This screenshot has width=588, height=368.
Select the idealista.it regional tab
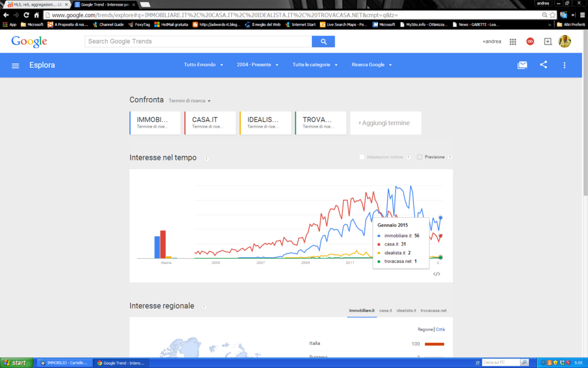coord(406,310)
